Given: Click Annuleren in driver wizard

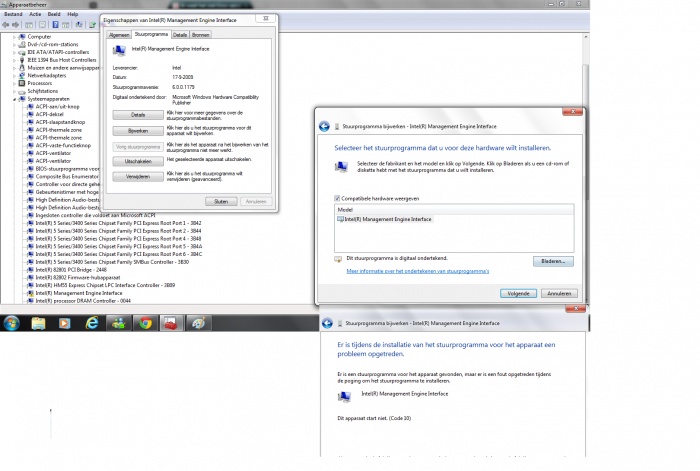Looking at the screenshot, I should [559, 294].
